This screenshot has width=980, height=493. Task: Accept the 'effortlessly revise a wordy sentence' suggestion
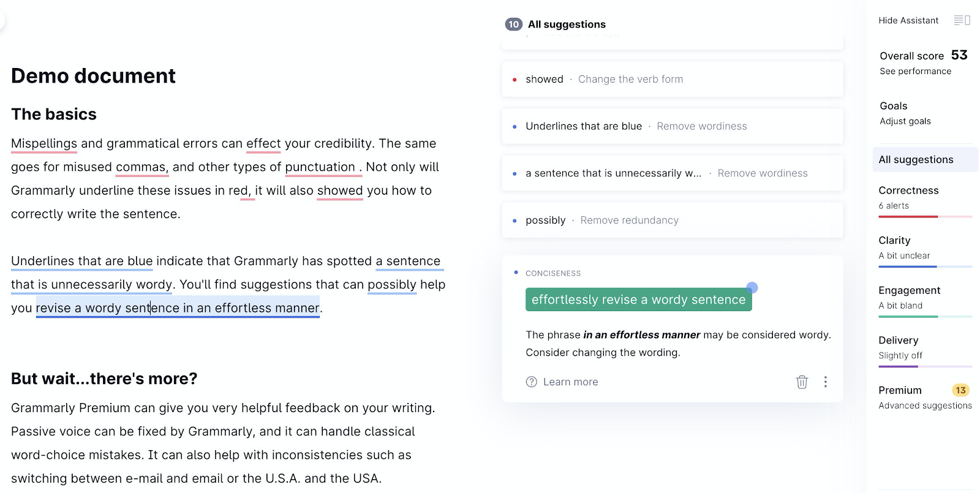coord(638,299)
